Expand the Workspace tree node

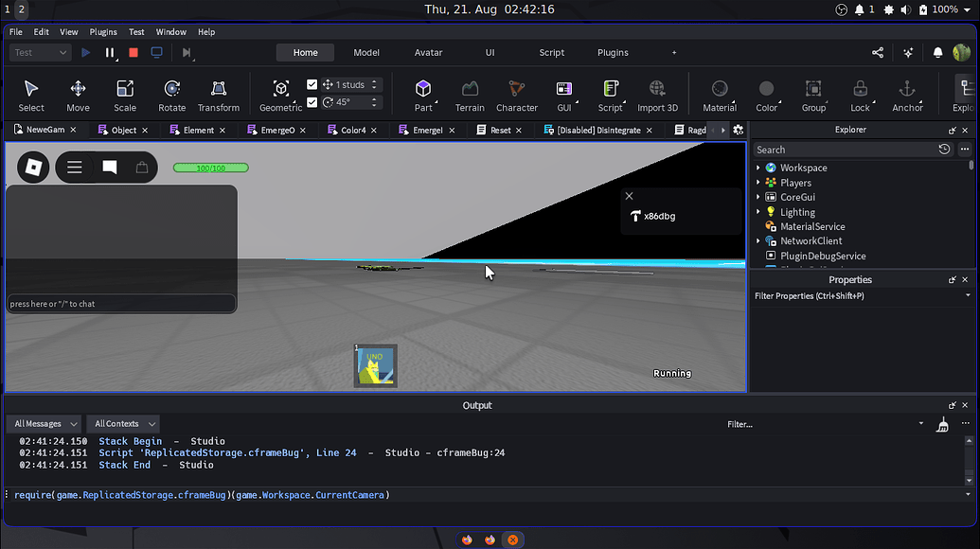pyautogui.click(x=758, y=168)
